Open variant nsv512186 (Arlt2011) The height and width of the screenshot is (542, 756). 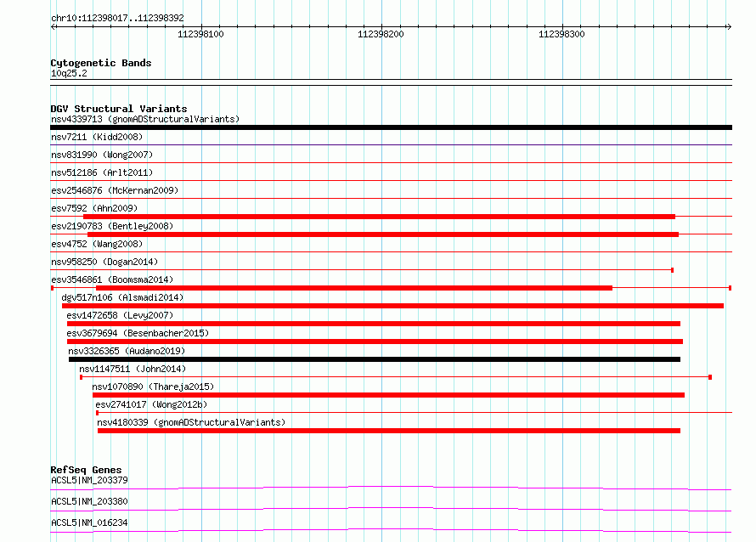click(102, 172)
